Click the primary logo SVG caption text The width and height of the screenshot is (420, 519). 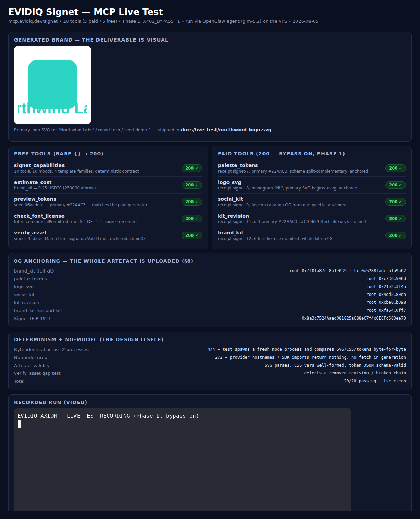point(143,130)
